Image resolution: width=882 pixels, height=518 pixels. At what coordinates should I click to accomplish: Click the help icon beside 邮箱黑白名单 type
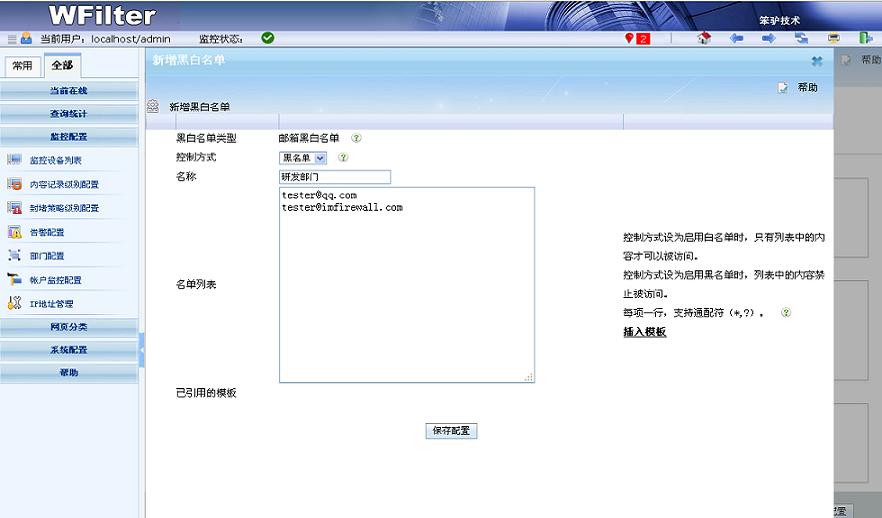[356, 139]
